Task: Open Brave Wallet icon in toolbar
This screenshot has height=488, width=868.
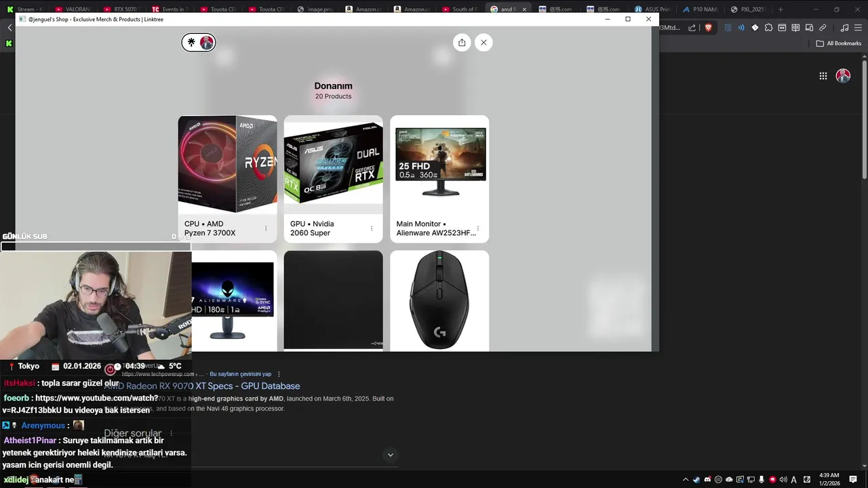Action: [x=782, y=28]
